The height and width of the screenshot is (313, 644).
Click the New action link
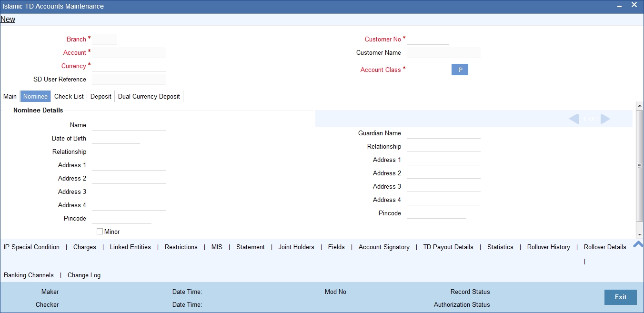[x=8, y=20]
